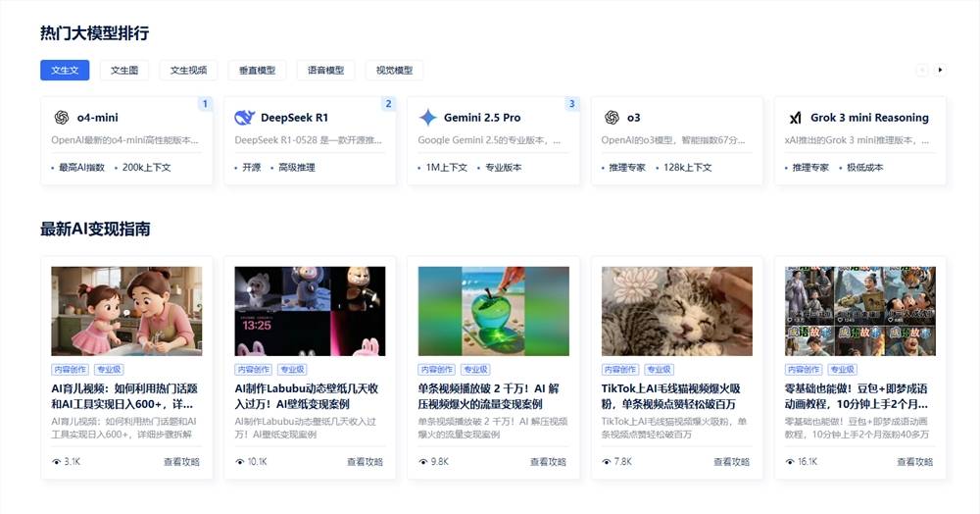Click the Gemini sparkle logo icon
Viewport: 980px width, 514px height.
(x=427, y=117)
